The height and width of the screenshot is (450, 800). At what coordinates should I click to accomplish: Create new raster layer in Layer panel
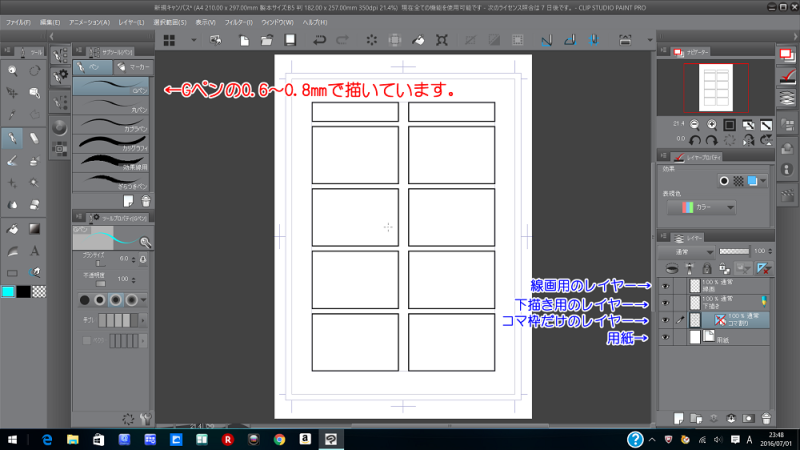pos(679,418)
